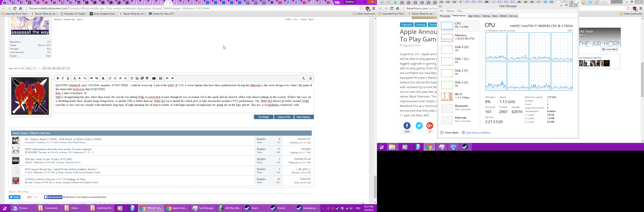Open the Screenshots folder in taskbar
The height and width of the screenshot is (212, 644).
click(49, 208)
